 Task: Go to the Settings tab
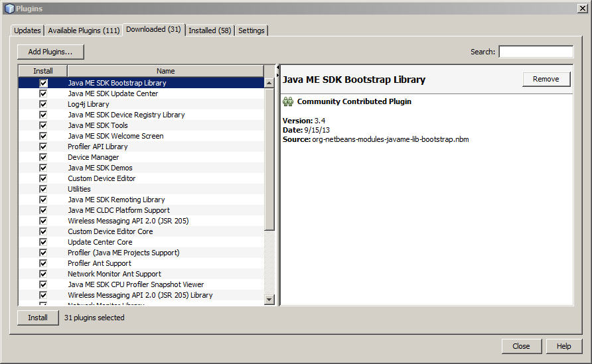(x=252, y=30)
